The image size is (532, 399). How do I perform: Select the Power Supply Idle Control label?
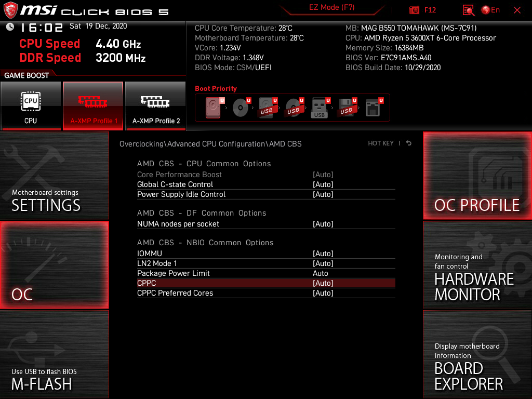coord(181,194)
